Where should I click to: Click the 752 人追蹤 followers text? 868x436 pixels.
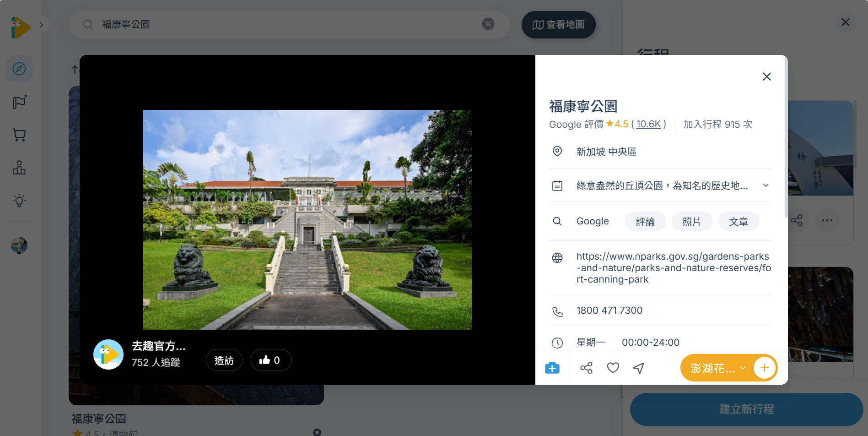(156, 362)
